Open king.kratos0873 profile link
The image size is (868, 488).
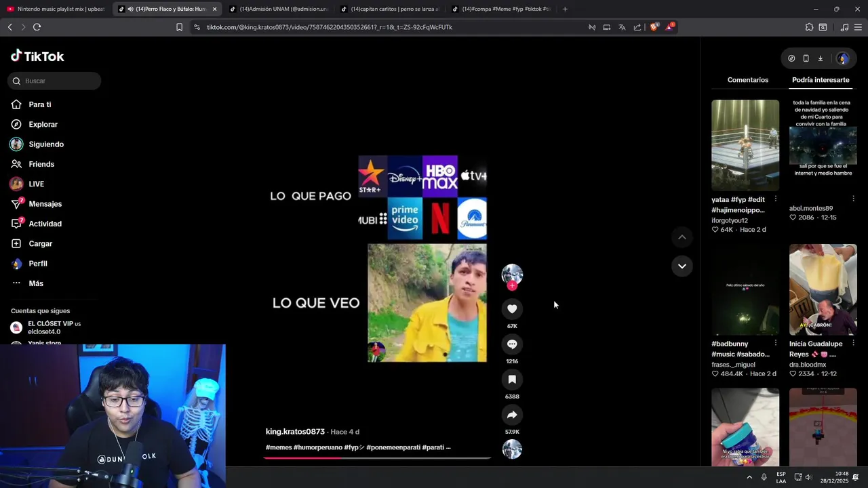pyautogui.click(x=295, y=432)
